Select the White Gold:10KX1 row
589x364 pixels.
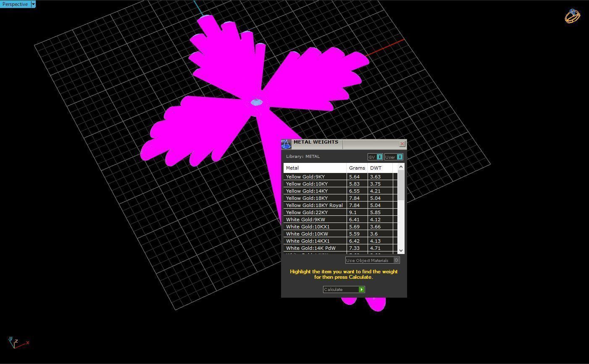pos(340,227)
